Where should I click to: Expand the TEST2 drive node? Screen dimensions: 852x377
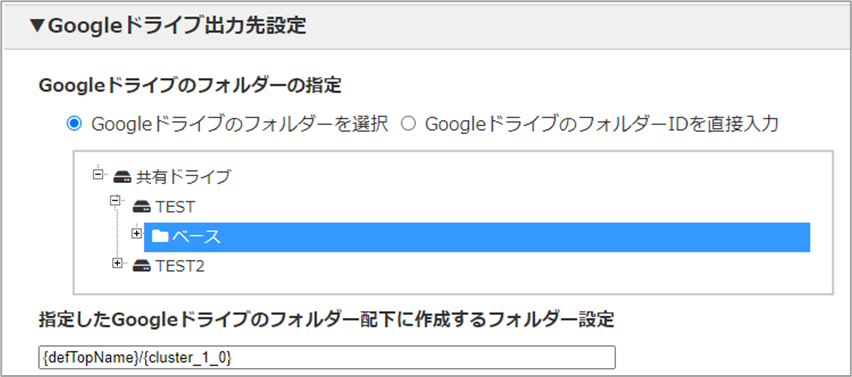pyautogui.click(x=116, y=263)
